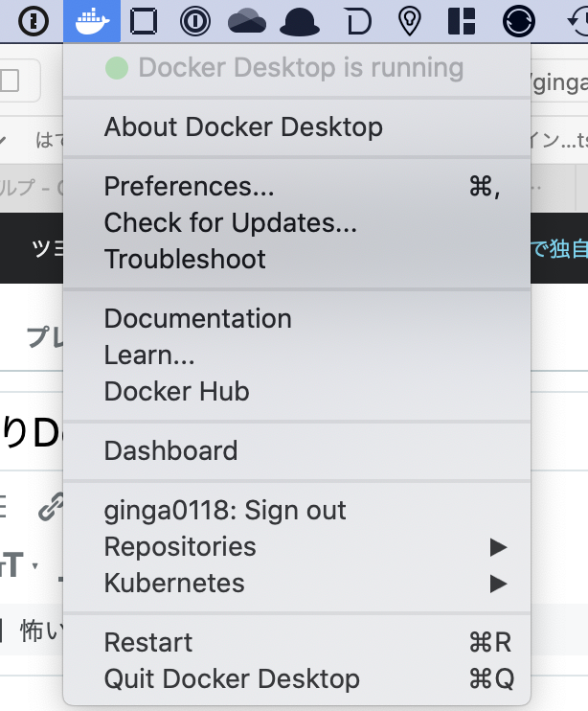Select Quit Docker Desktop
588x711 pixels.
pos(297,678)
